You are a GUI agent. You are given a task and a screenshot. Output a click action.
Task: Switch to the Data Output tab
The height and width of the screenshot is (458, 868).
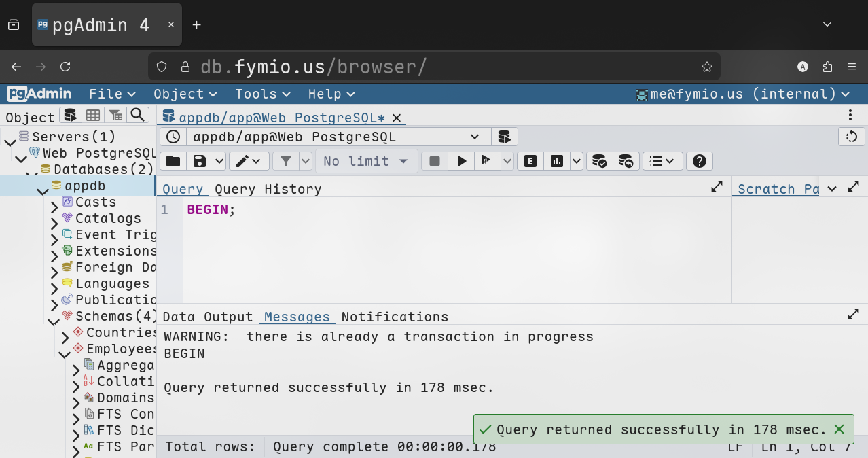pos(207,317)
